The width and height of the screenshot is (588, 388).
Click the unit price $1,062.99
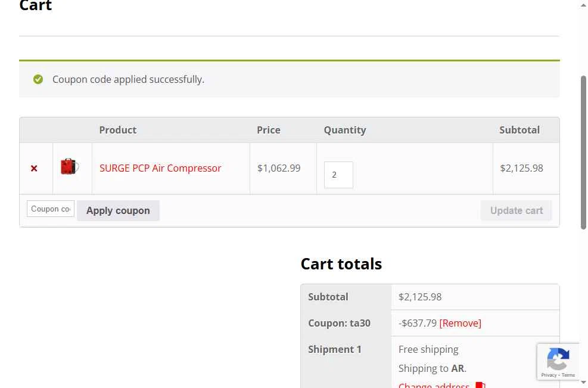click(279, 168)
